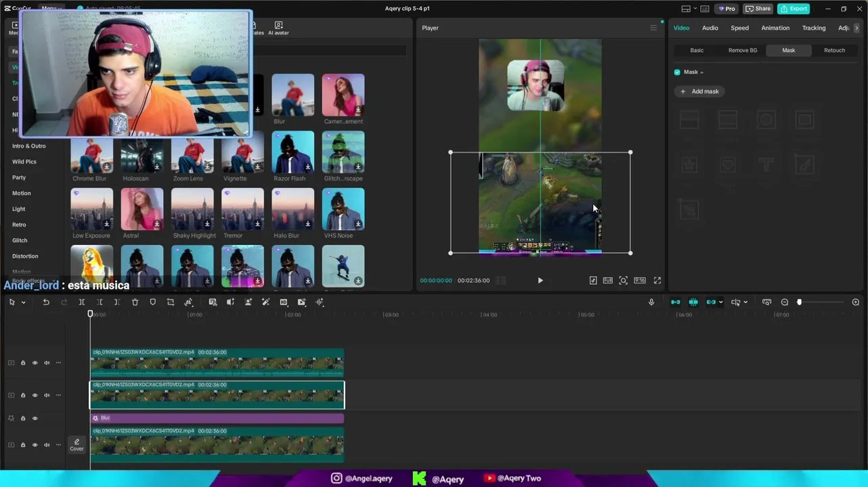Select the Halo Blur effect thumbnail
The height and width of the screenshot is (487, 868).
pyautogui.click(x=293, y=209)
